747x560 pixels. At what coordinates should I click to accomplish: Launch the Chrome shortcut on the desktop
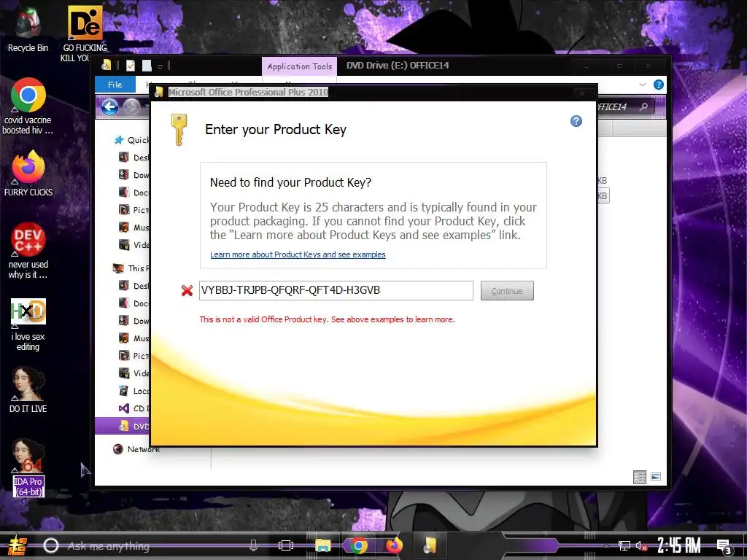coord(28,106)
